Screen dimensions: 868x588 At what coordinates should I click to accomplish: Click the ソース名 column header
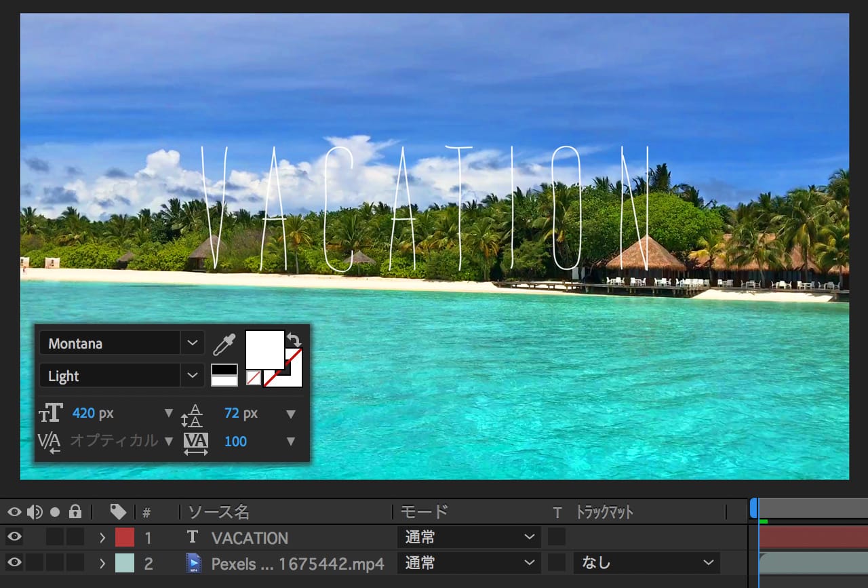coord(219,511)
